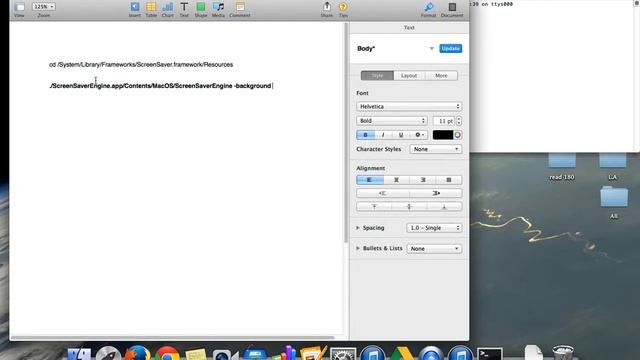Click the Insert toolbar icon

135,9
